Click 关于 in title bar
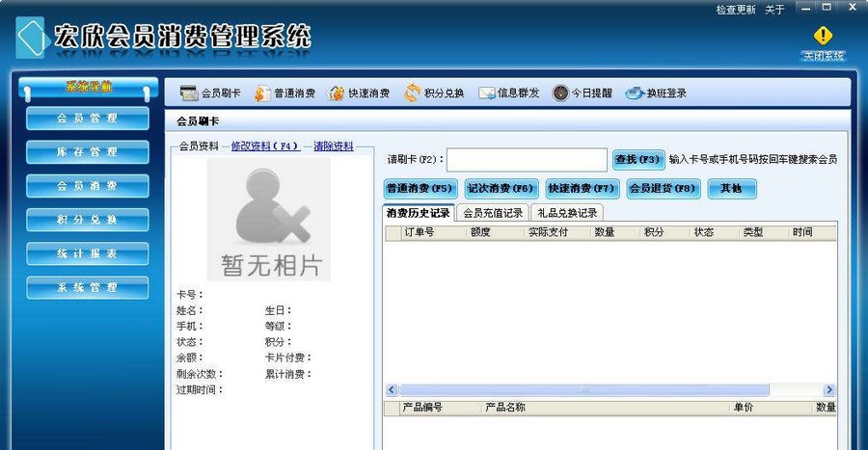 point(774,10)
